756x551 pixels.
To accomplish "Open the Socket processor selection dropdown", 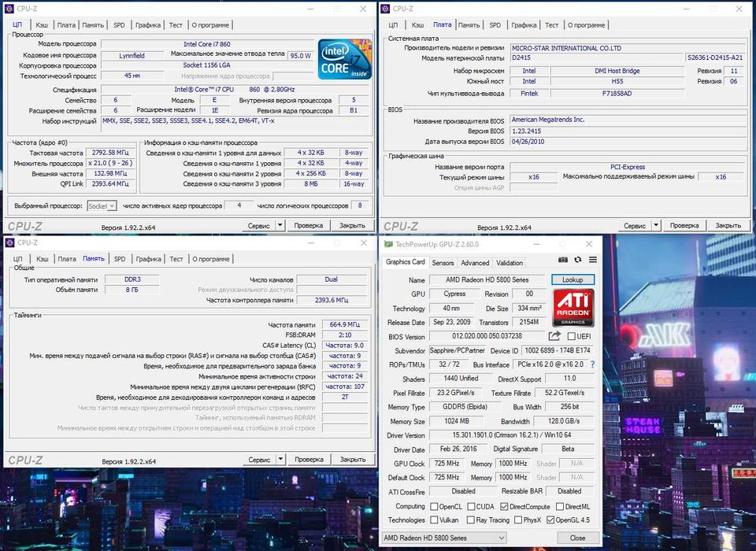I will click(102, 206).
